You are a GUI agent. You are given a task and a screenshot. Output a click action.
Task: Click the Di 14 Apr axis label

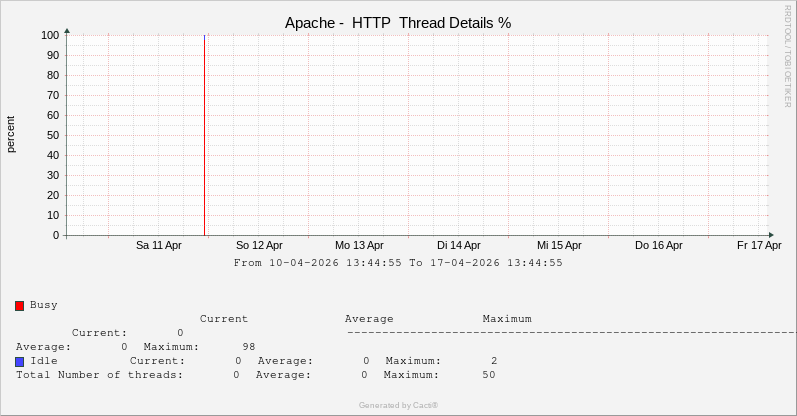[459, 245]
